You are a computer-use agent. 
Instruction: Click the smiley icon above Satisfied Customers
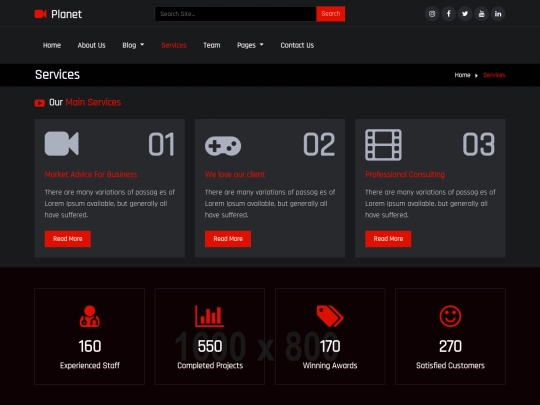click(x=450, y=316)
